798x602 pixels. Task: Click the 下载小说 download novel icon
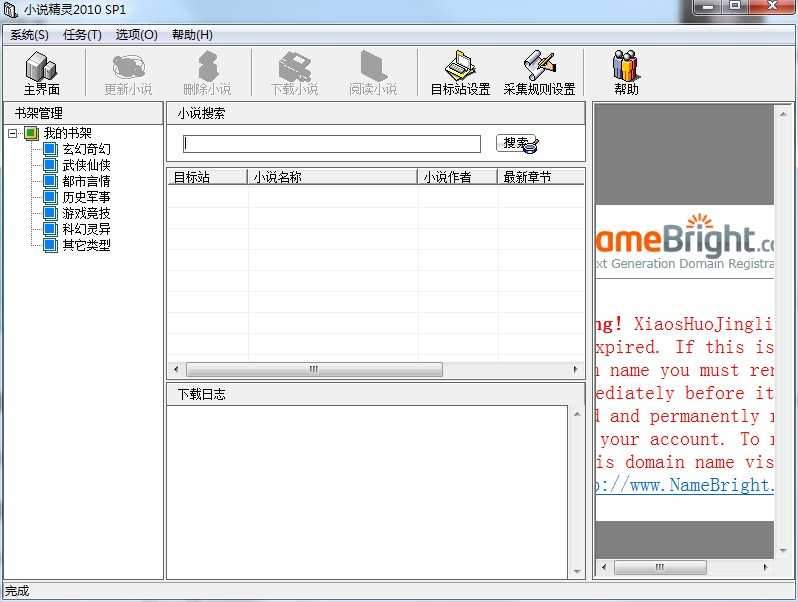[294, 73]
